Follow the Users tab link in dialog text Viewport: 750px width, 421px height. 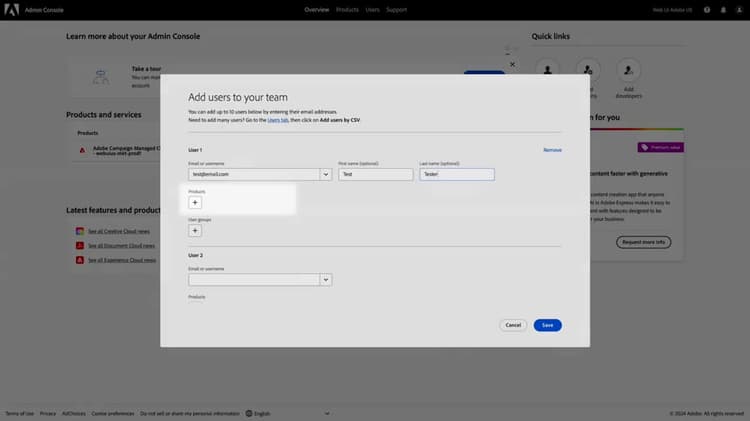[278, 120]
